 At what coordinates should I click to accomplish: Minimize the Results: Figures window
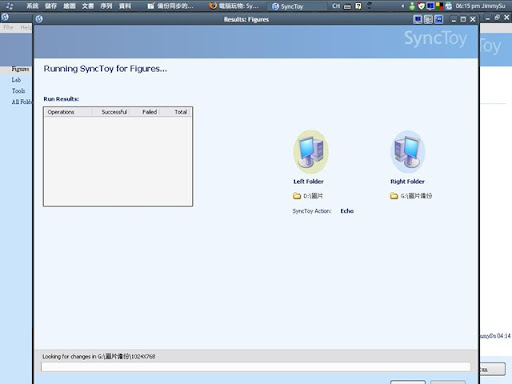tap(453, 19)
